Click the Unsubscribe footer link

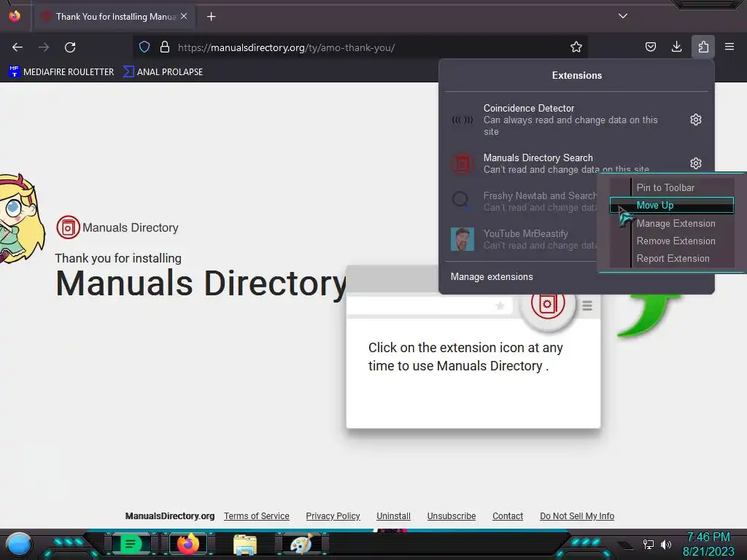click(451, 516)
